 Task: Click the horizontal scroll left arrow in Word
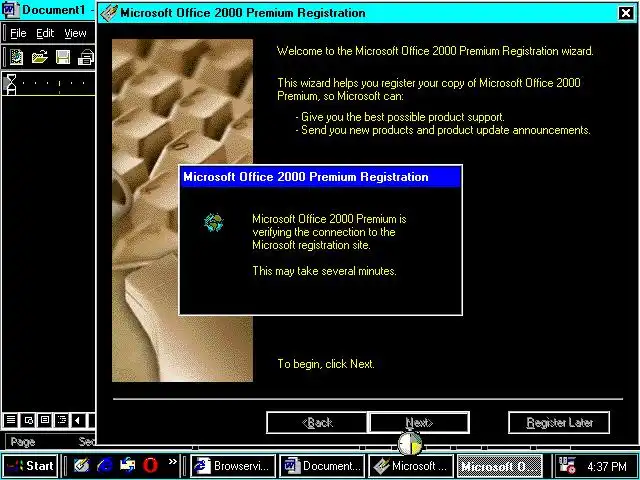pyautogui.click(x=78, y=420)
